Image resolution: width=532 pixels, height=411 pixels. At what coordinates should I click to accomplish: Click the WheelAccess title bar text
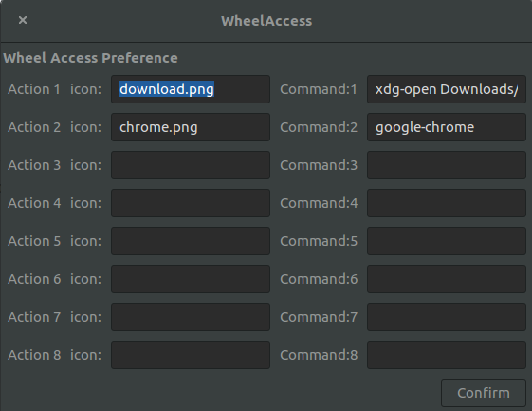click(x=266, y=21)
